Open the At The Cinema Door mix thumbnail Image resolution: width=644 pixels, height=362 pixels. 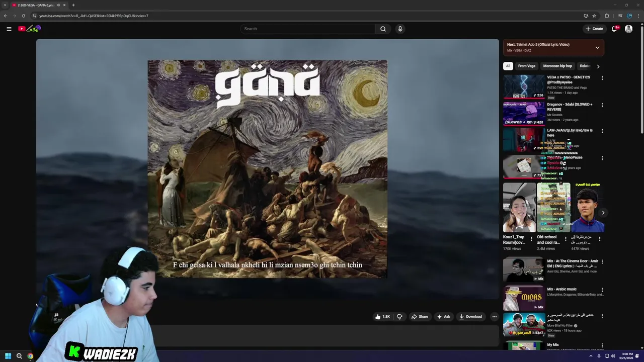[x=524, y=270]
